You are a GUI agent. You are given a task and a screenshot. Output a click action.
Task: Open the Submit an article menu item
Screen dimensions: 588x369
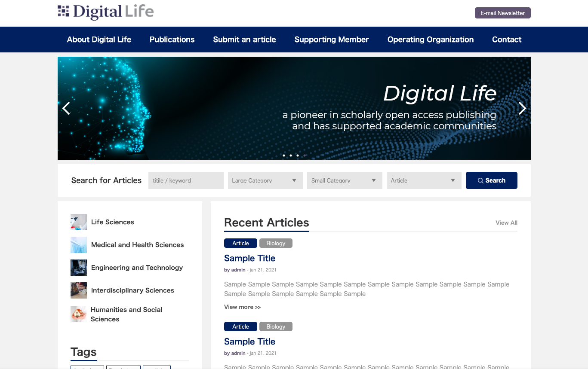244,40
